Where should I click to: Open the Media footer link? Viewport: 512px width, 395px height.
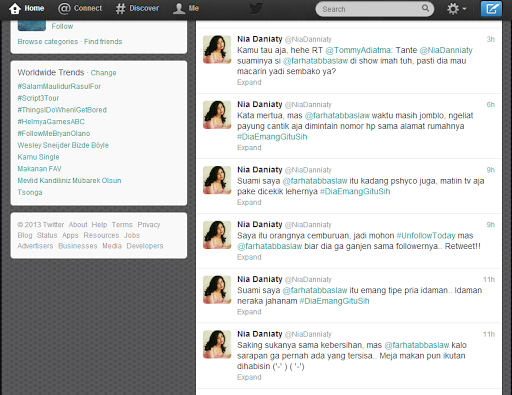click(112, 246)
